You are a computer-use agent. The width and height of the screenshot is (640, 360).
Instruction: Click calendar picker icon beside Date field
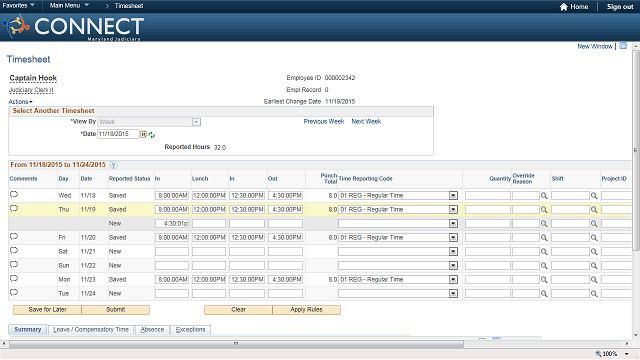tap(144, 134)
